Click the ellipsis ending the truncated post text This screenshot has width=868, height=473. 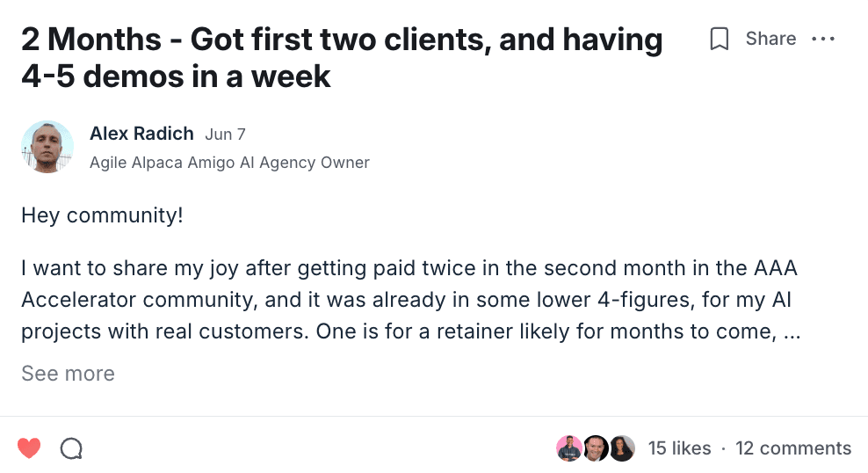coord(791,334)
